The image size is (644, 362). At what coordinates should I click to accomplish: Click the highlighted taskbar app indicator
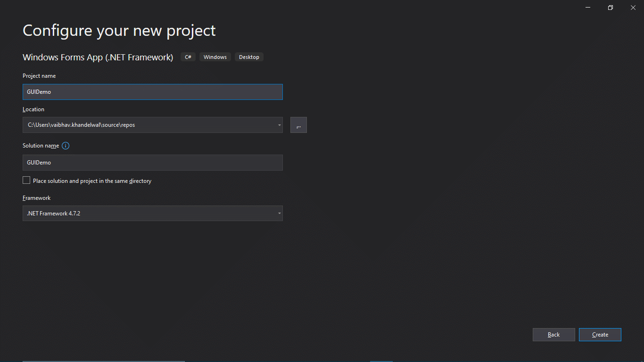click(381, 361)
